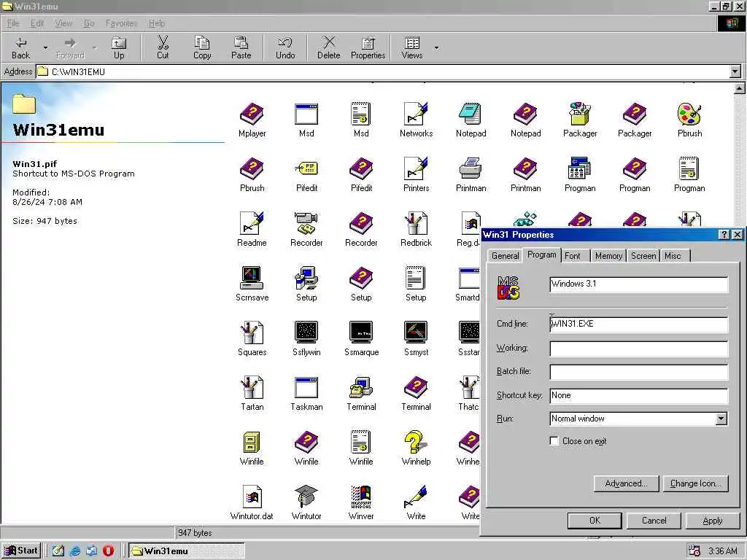Select the Squares bitmap icon
The height and width of the screenshot is (560, 747).
tap(252, 332)
